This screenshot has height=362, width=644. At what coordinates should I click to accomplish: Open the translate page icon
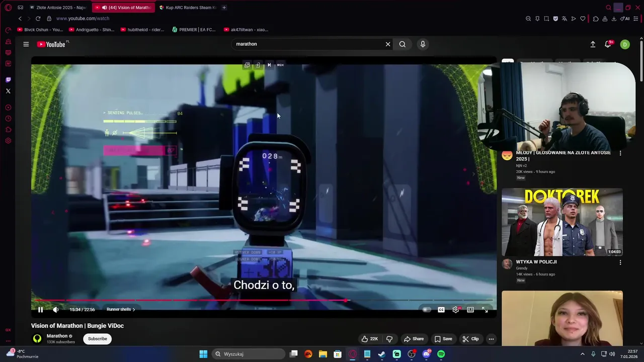click(565, 19)
